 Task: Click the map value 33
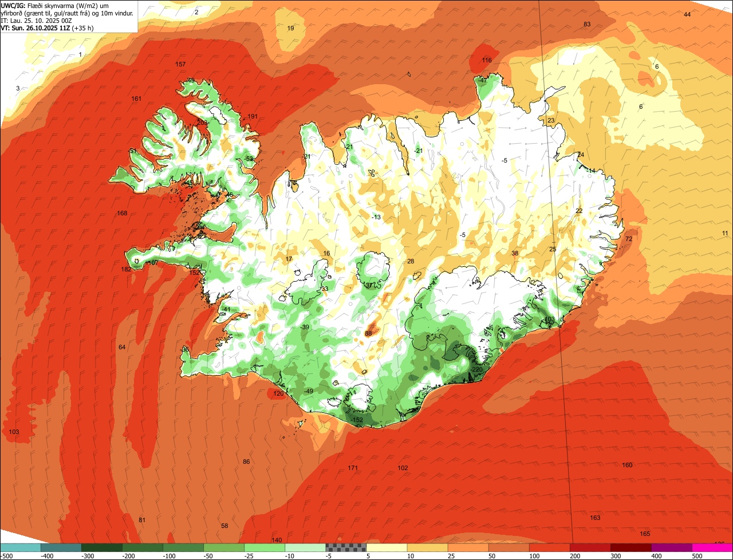click(325, 289)
